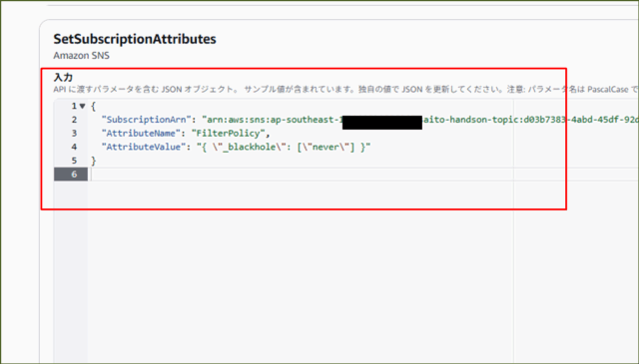Screen dimensions: 639x364
Task: Click the Amazon SNS subtitle text
Action: 82,56
